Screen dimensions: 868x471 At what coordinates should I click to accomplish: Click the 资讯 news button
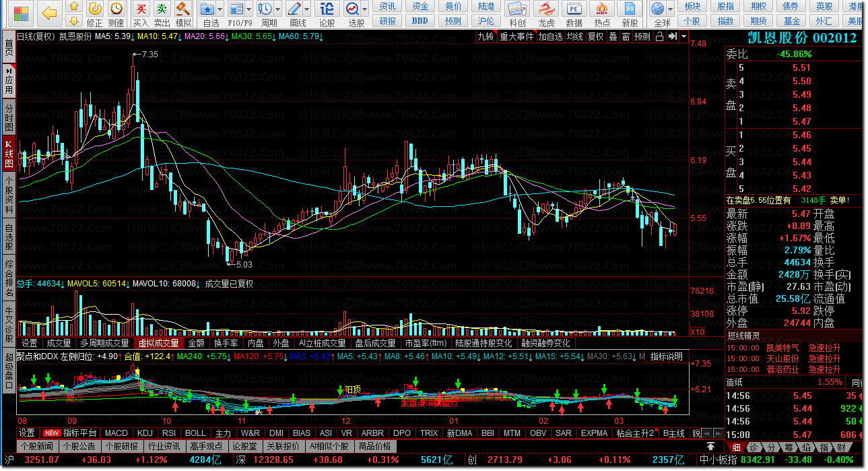point(387,6)
